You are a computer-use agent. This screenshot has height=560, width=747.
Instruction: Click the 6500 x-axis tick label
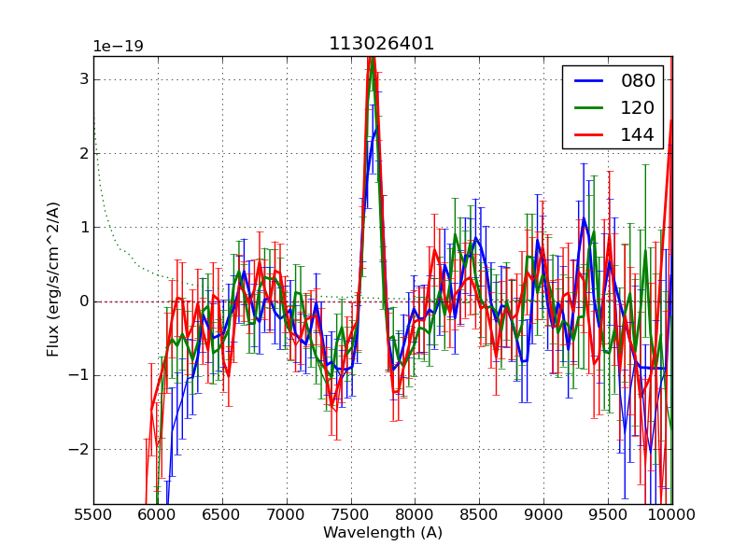[222, 514]
